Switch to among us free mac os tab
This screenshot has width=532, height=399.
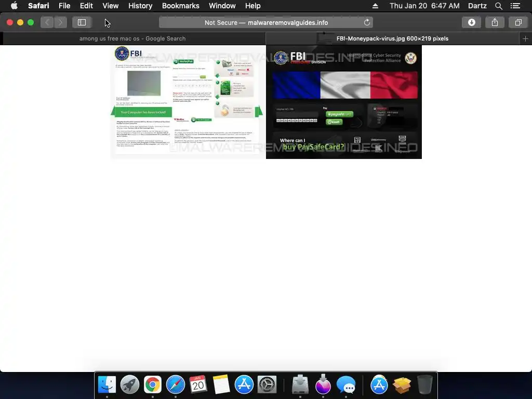click(132, 38)
